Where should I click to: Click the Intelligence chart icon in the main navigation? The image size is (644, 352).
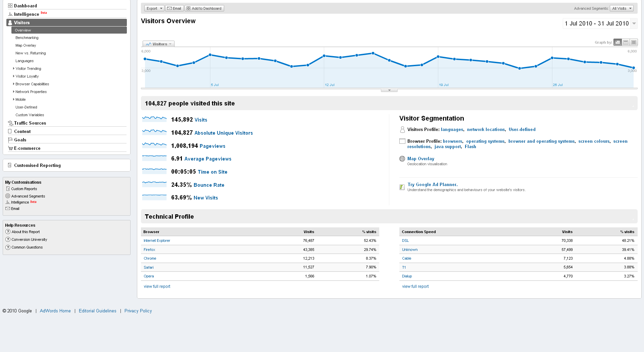tap(10, 14)
